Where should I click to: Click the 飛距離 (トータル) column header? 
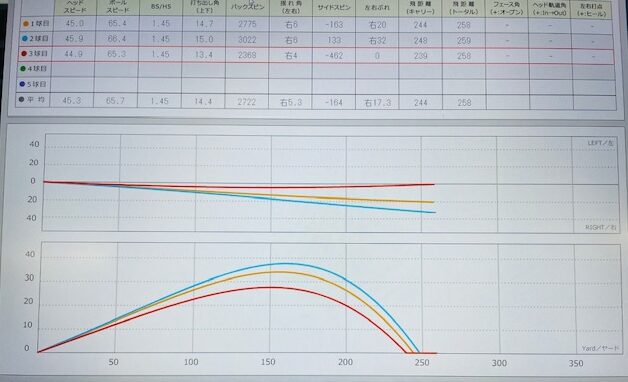pos(463,8)
